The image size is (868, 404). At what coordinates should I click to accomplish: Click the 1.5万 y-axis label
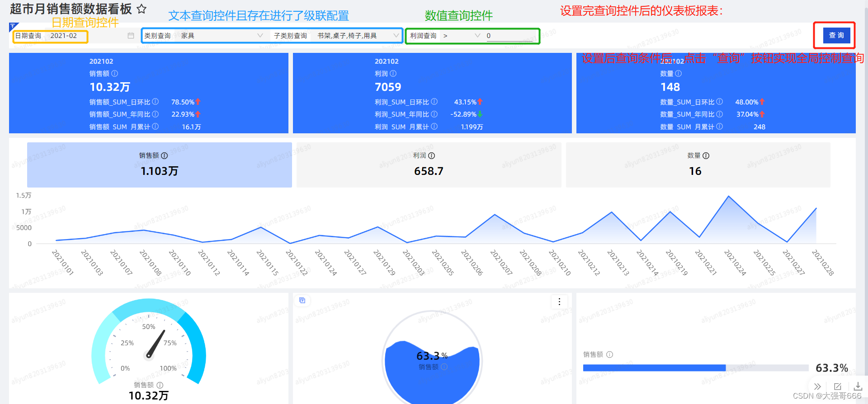point(24,195)
